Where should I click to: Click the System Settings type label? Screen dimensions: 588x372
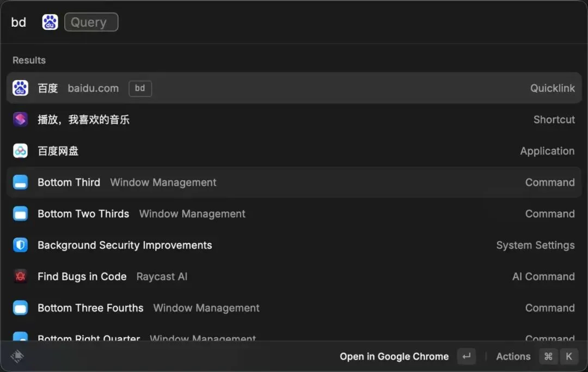(536, 245)
